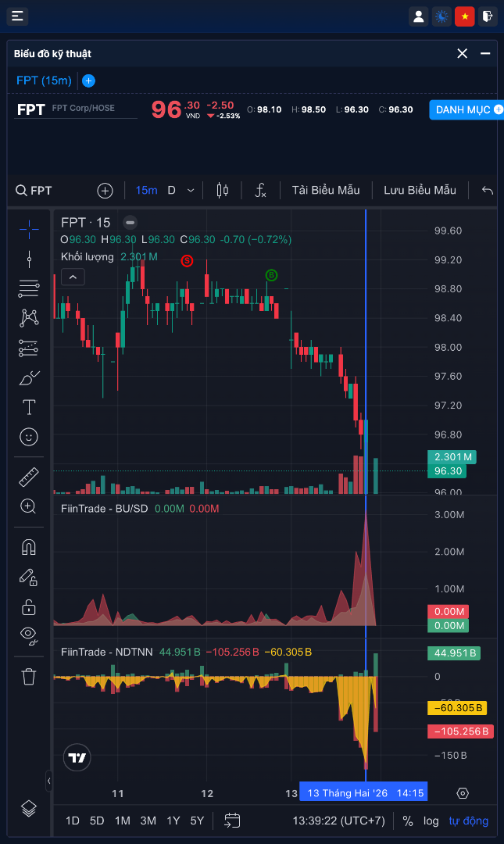Click the 96.30 current price label
This screenshot has height=844, width=504.
coord(448,471)
